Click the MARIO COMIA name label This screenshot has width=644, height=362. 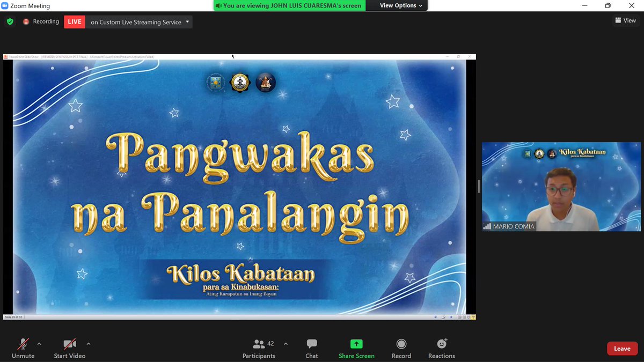click(509, 226)
